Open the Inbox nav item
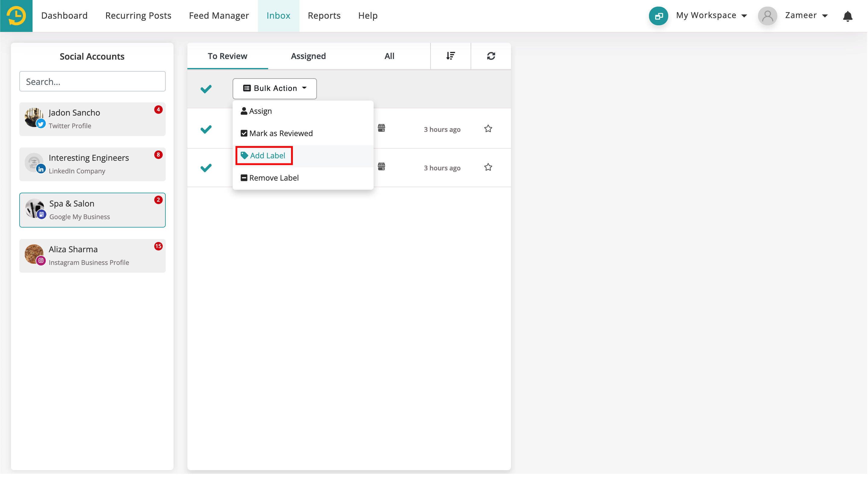 [x=278, y=15]
